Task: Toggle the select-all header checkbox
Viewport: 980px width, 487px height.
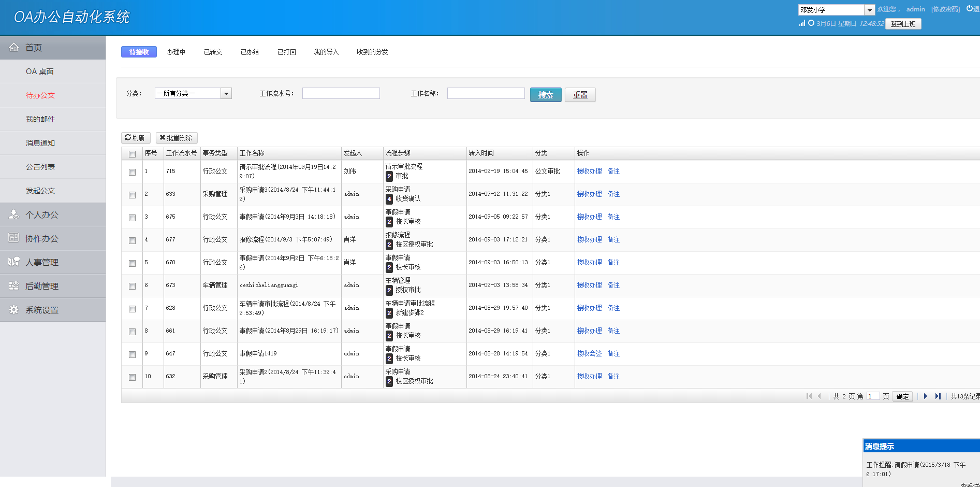Action: pos(132,154)
